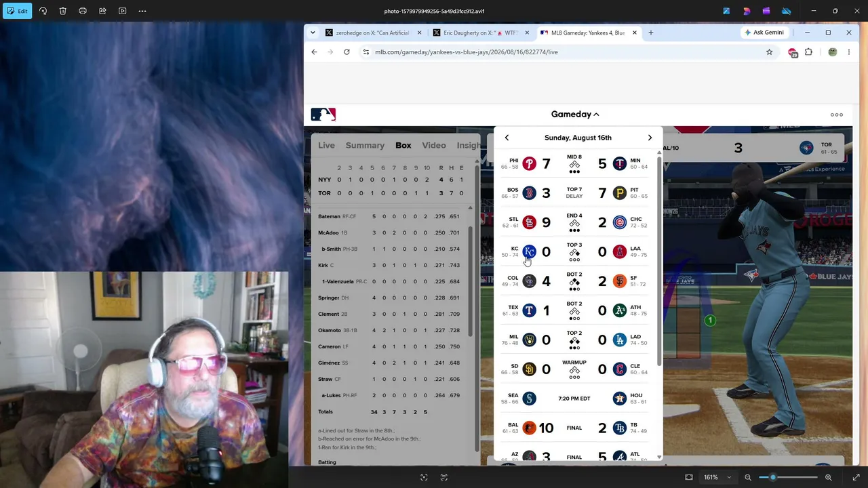The image size is (868, 488).
Task: Open the Video tab
Action: click(x=434, y=145)
